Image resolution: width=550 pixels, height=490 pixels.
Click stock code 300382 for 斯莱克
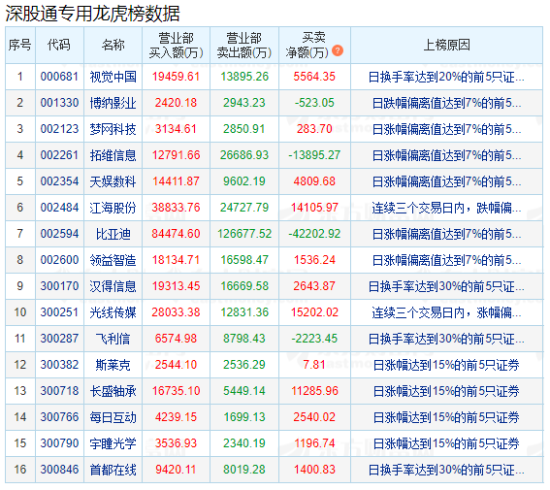coord(59,365)
